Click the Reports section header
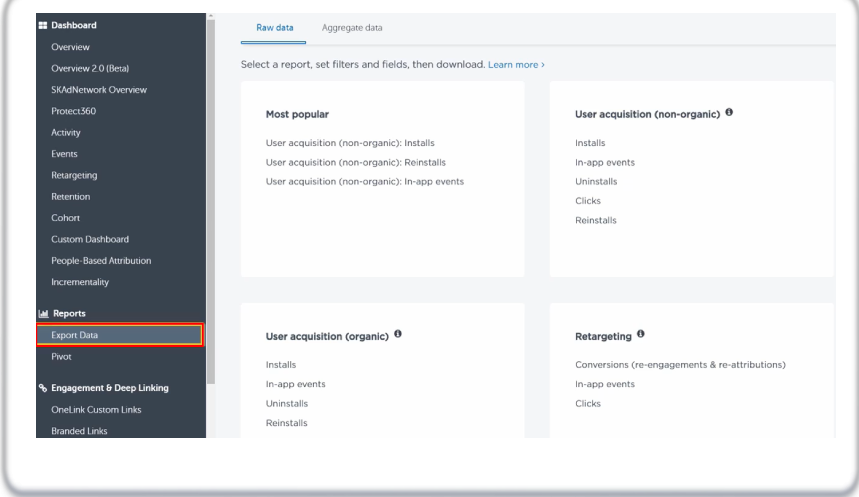859x497 pixels. click(69, 313)
